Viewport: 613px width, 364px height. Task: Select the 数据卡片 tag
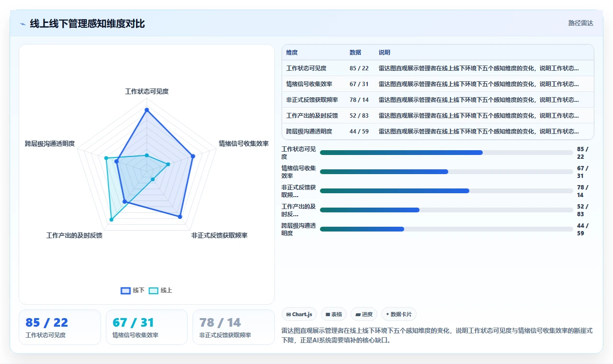[399, 314]
